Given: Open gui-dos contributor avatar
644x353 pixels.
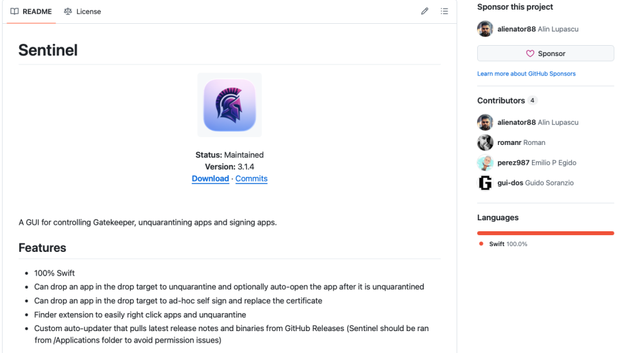Looking at the screenshot, I should 485,183.
